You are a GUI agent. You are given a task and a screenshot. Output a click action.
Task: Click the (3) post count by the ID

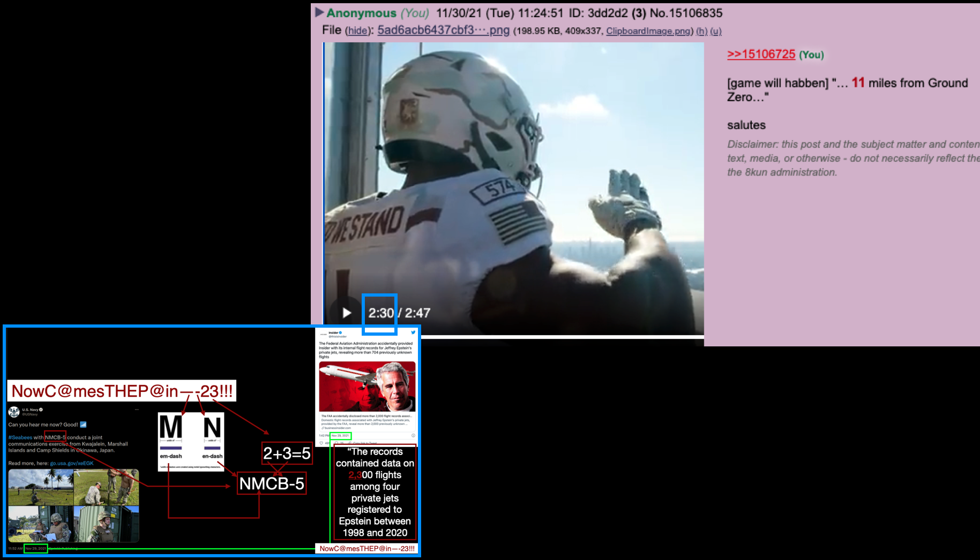click(x=639, y=13)
